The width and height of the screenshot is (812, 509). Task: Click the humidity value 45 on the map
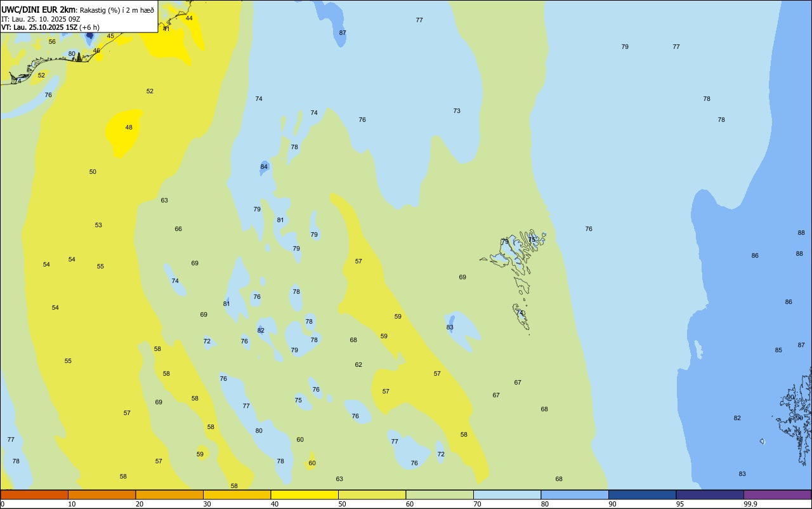pos(110,36)
